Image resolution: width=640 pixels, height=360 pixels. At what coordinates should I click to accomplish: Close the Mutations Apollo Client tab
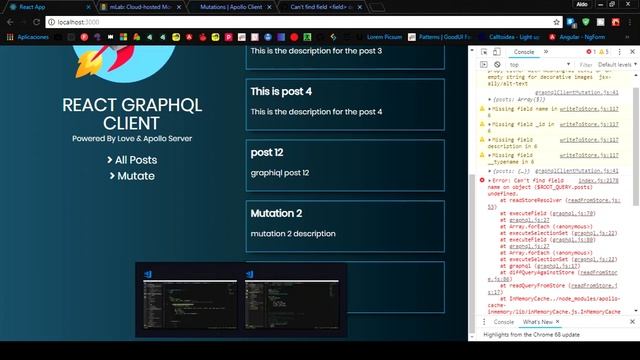point(269,7)
